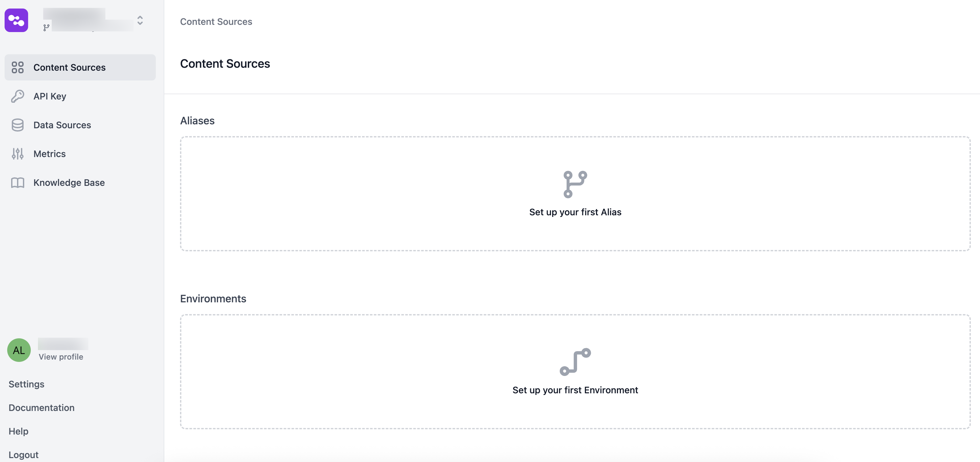Click the Knowledge Base book icon
This screenshot has width=980, height=462.
tap(17, 183)
